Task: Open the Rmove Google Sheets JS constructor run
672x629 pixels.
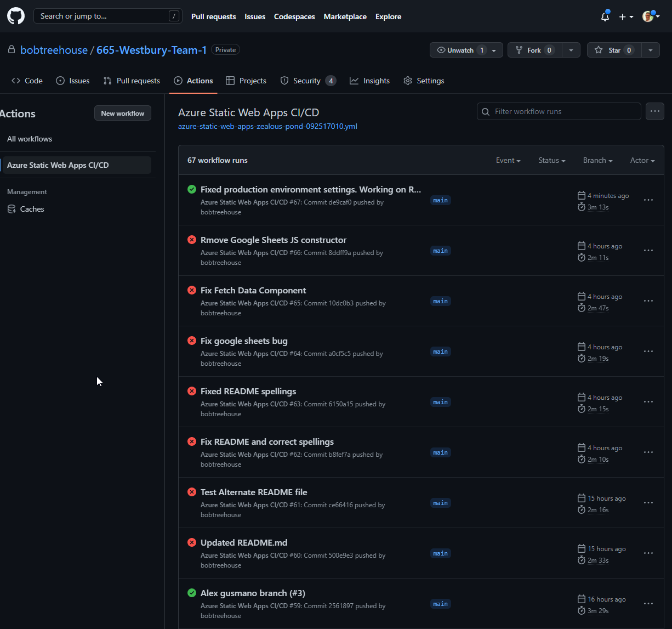Action: click(274, 240)
